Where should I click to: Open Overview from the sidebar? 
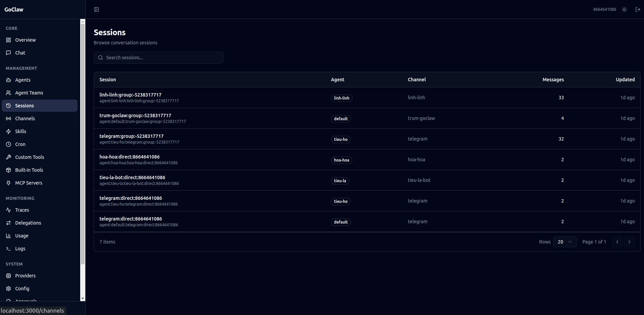click(25, 40)
